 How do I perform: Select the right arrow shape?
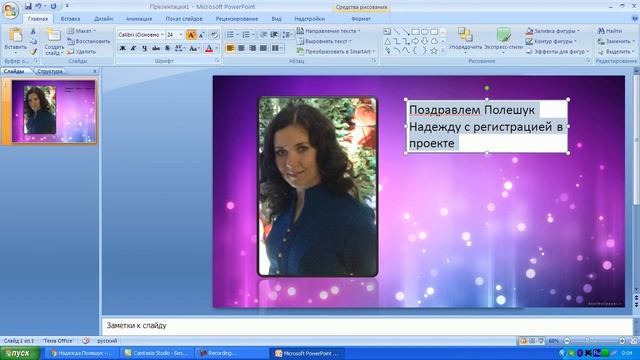(x=415, y=41)
